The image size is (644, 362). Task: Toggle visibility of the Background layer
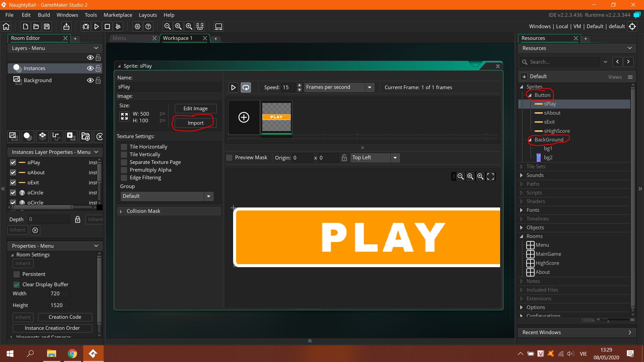pyautogui.click(x=90, y=80)
